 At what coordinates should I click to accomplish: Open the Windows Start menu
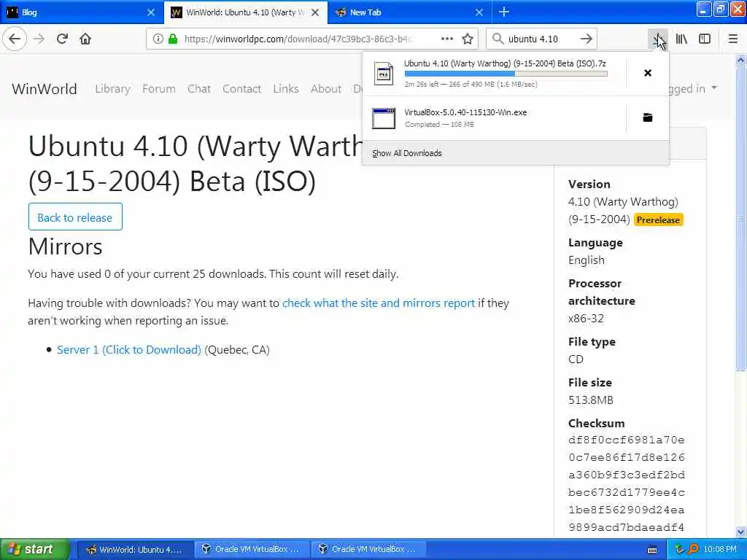(35, 549)
